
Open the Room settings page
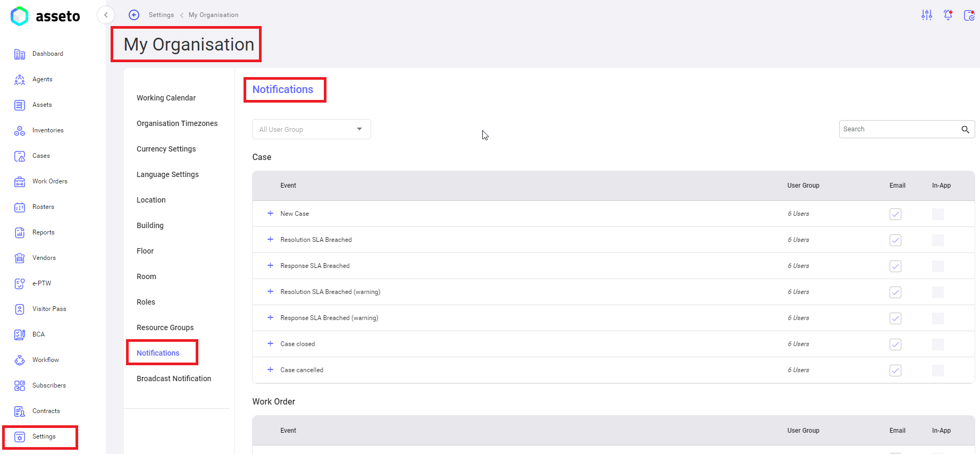(x=146, y=276)
